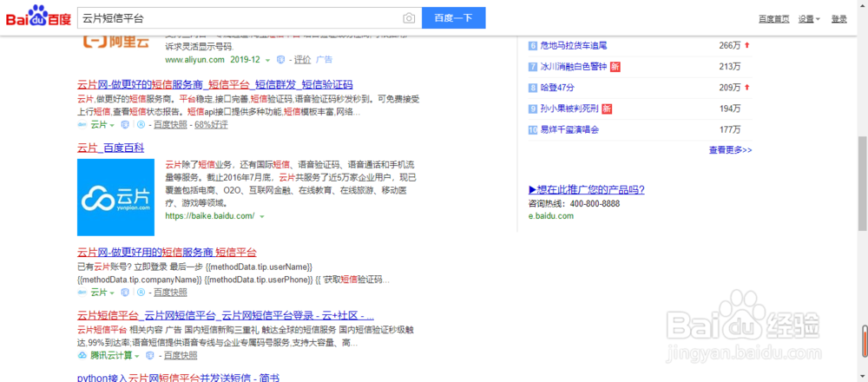Open hot search 孙小果被判死刑
Image resolution: width=868 pixels, height=382 pixels.
(569, 109)
